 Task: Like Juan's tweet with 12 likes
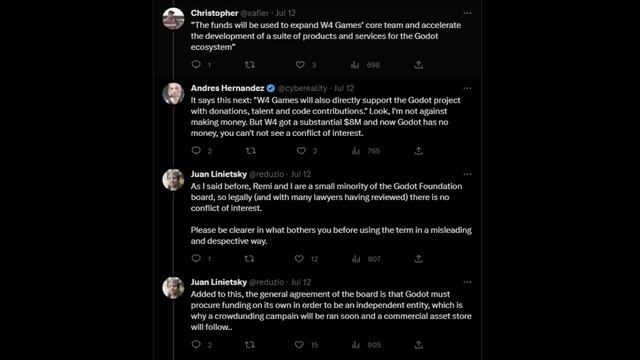299,258
